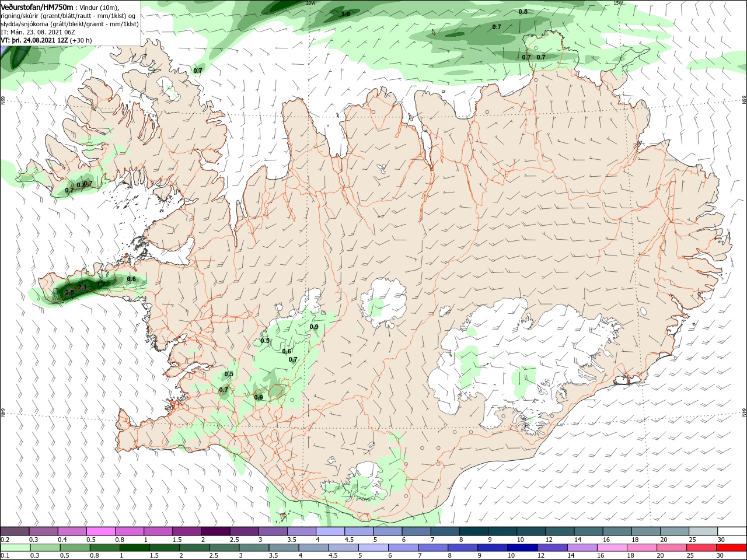Click the 1.5 magenta swatch in upper legend row
This screenshot has height=560, width=747.
[x=187, y=531]
